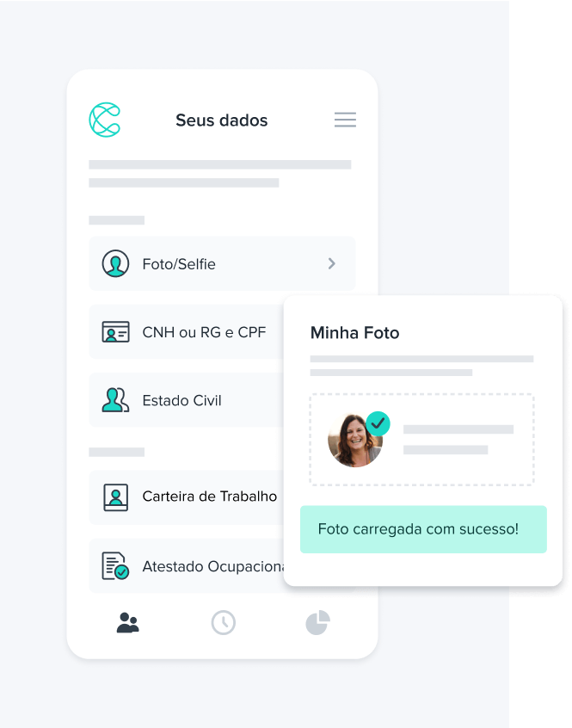Select the Foto/Selfie profile icon
The width and height of the screenshot is (572, 728).
[x=115, y=263]
